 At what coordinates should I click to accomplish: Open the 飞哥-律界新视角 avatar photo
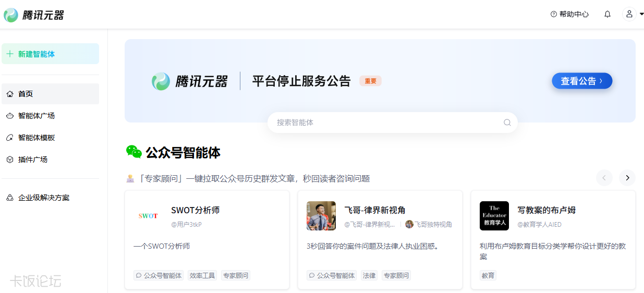(321, 216)
